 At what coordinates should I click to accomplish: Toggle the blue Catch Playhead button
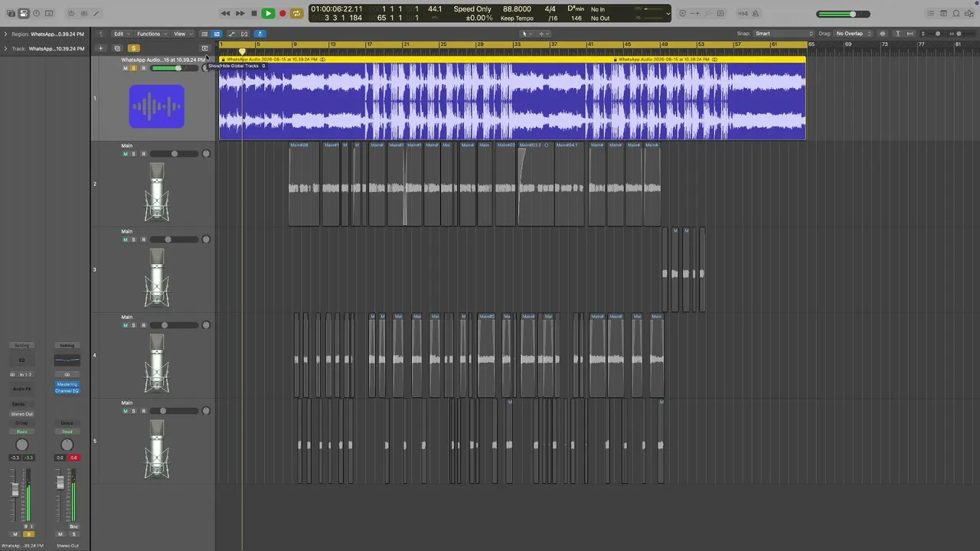[x=260, y=34]
